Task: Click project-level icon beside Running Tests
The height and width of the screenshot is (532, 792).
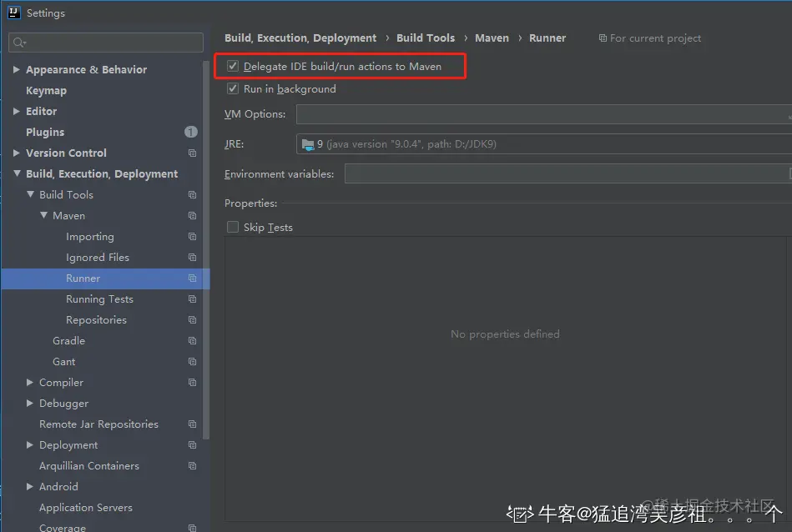Action: click(192, 299)
